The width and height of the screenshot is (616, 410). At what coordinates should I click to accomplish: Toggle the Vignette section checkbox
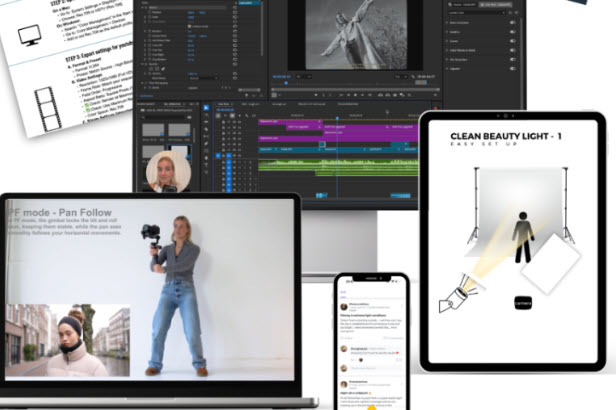point(512,69)
